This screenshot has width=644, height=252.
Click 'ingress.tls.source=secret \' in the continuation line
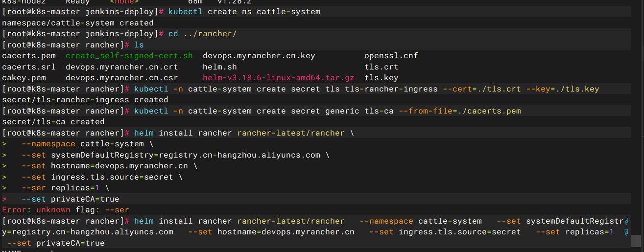(117, 177)
